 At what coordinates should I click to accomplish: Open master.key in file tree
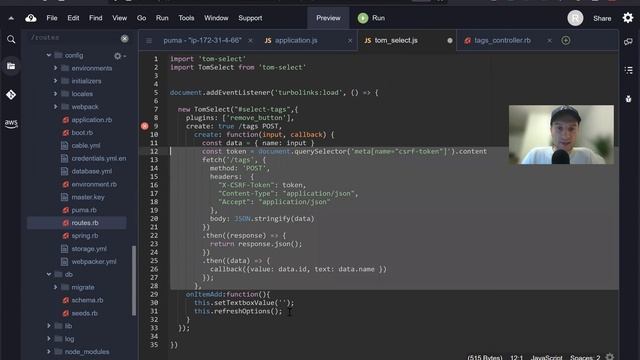[x=88, y=197]
